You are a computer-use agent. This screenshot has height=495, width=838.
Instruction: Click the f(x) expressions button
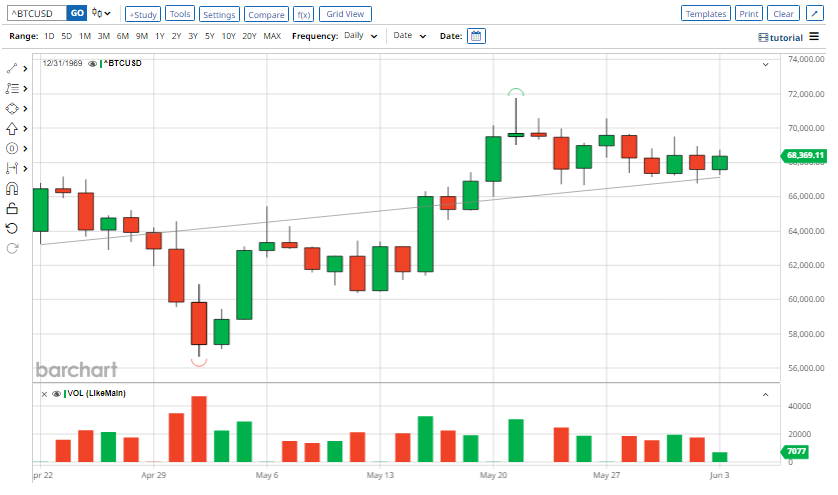[x=304, y=14]
